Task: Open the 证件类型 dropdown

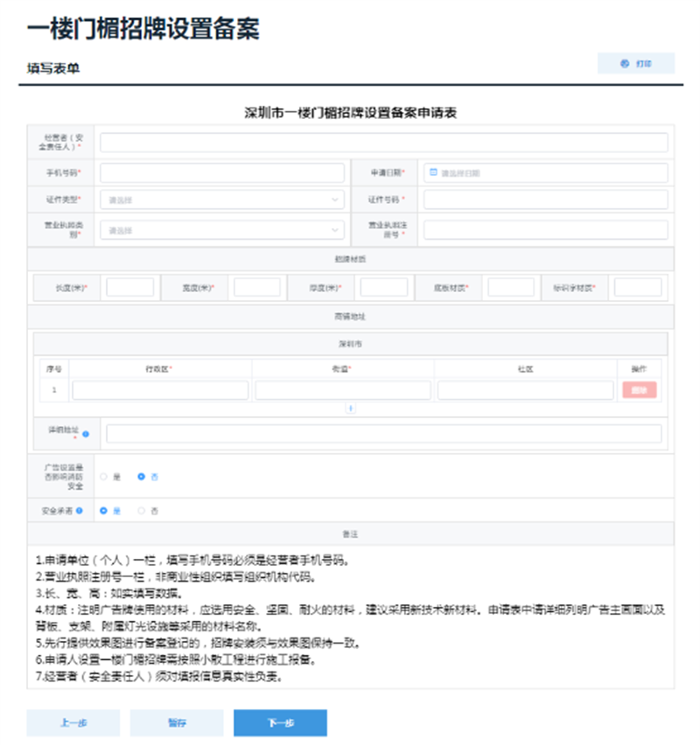Action: tap(222, 200)
